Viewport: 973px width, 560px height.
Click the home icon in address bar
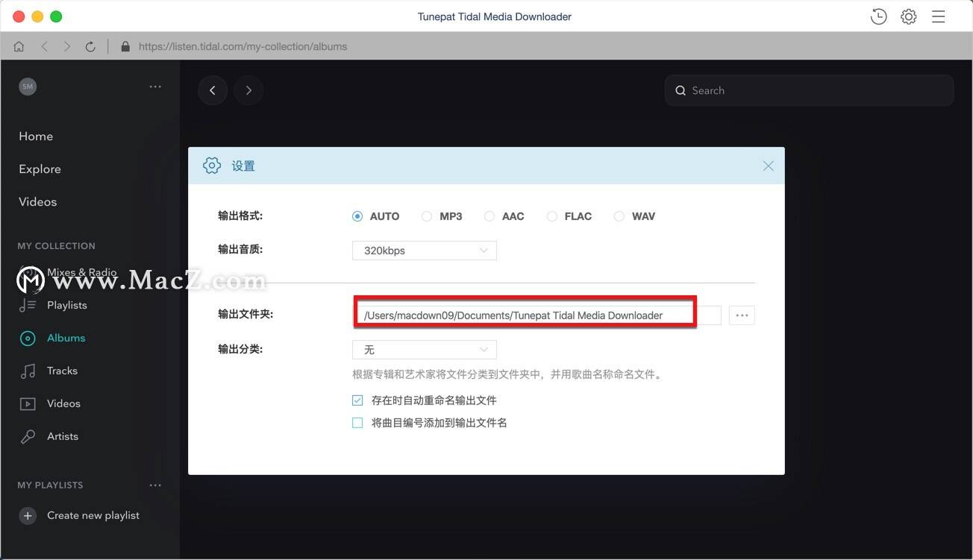pyautogui.click(x=19, y=46)
